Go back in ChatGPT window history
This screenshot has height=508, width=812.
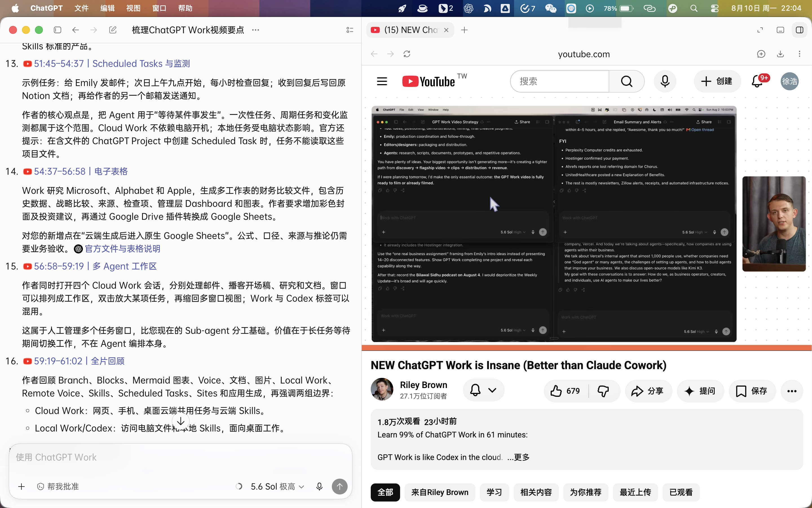[x=76, y=30]
